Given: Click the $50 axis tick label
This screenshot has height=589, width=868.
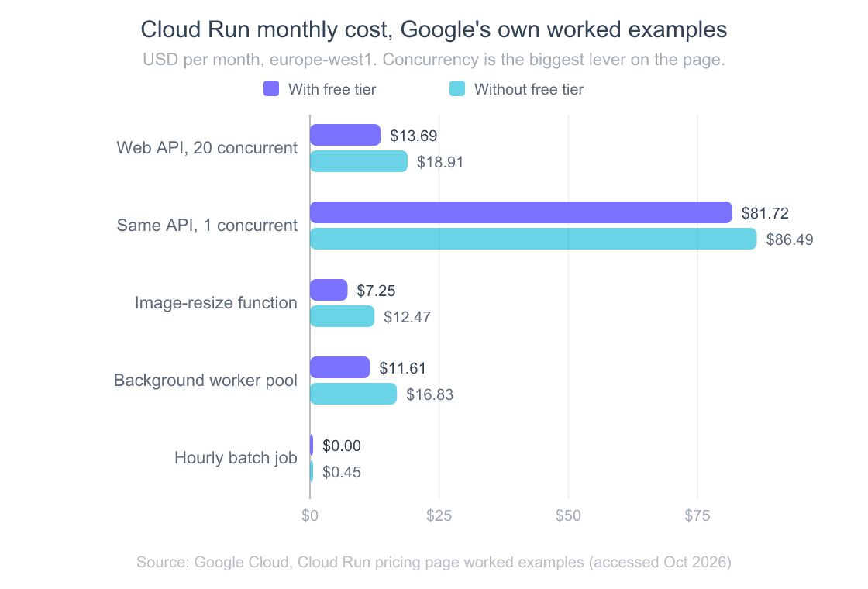Looking at the screenshot, I should pos(569,516).
